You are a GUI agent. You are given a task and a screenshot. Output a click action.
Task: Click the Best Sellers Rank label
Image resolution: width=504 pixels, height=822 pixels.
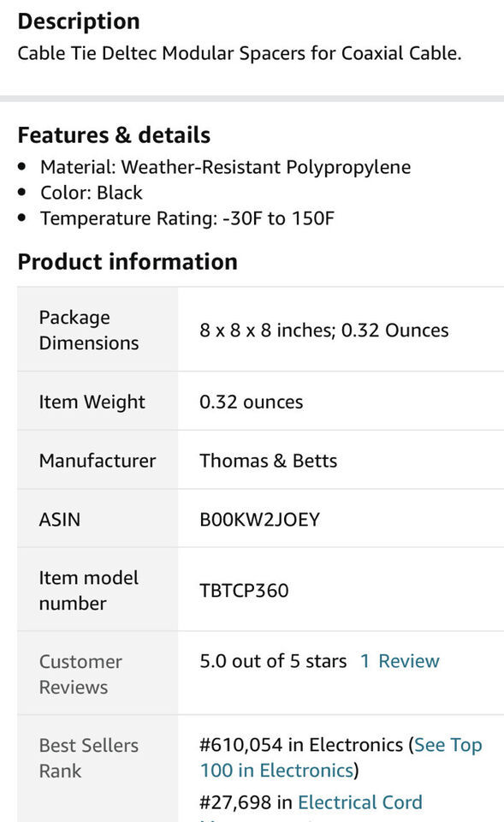[x=88, y=758]
